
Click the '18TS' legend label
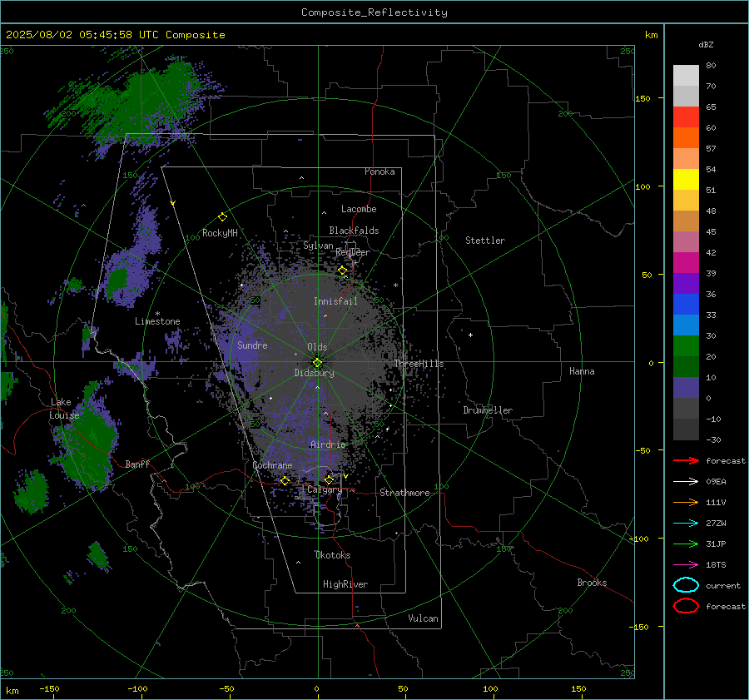[716, 565]
